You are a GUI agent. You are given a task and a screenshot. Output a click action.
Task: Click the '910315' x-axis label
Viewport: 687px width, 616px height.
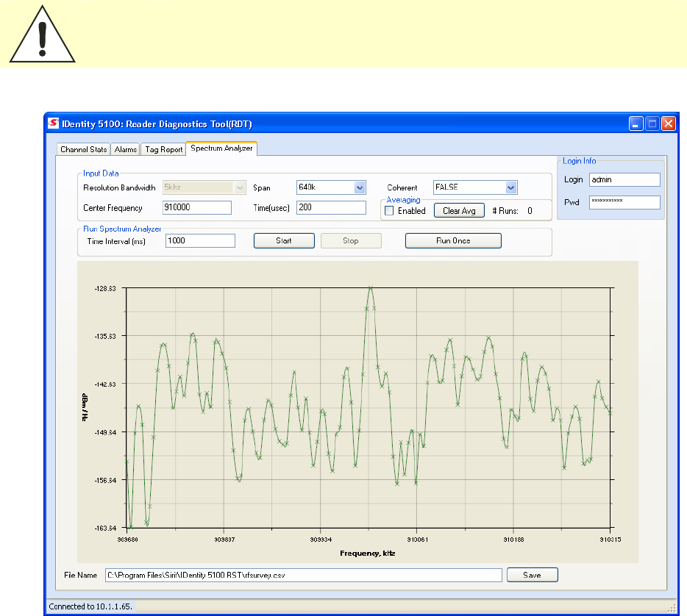tap(611, 540)
